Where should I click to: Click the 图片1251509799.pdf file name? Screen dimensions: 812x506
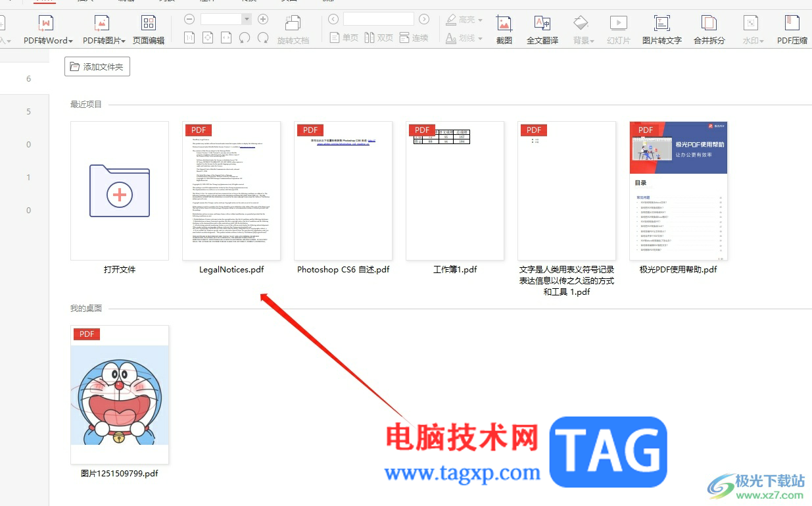[120, 473]
